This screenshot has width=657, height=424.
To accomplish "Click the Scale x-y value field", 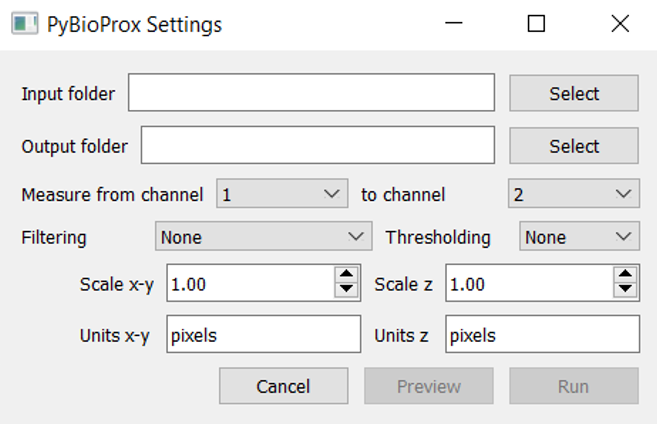I will (x=250, y=284).
